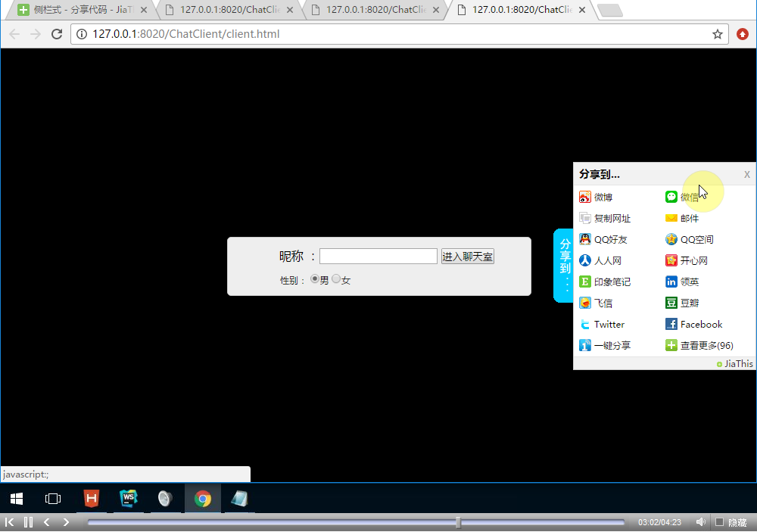Click the Twitter bird icon
757x532 pixels.
pyautogui.click(x=584, y=324)
